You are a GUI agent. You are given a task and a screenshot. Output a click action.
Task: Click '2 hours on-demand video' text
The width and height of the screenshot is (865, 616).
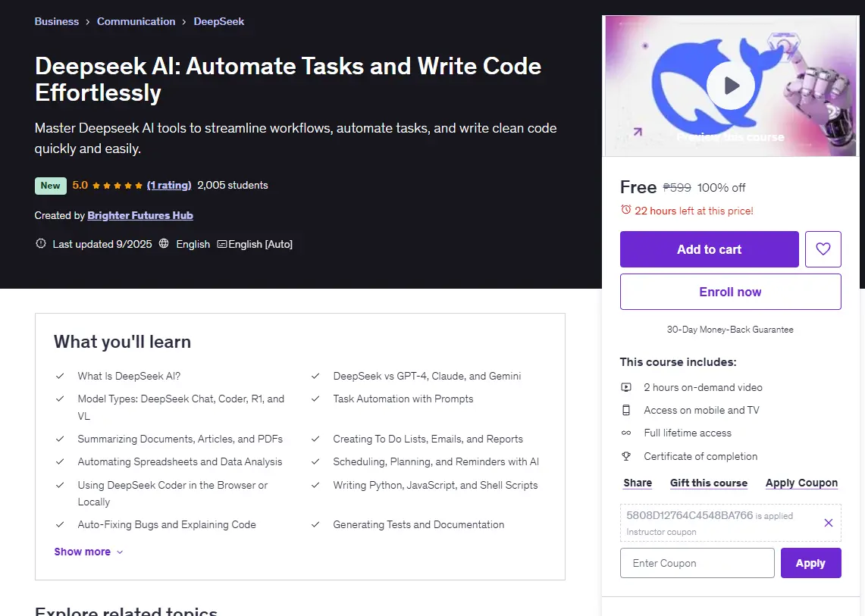click(703, 388)
